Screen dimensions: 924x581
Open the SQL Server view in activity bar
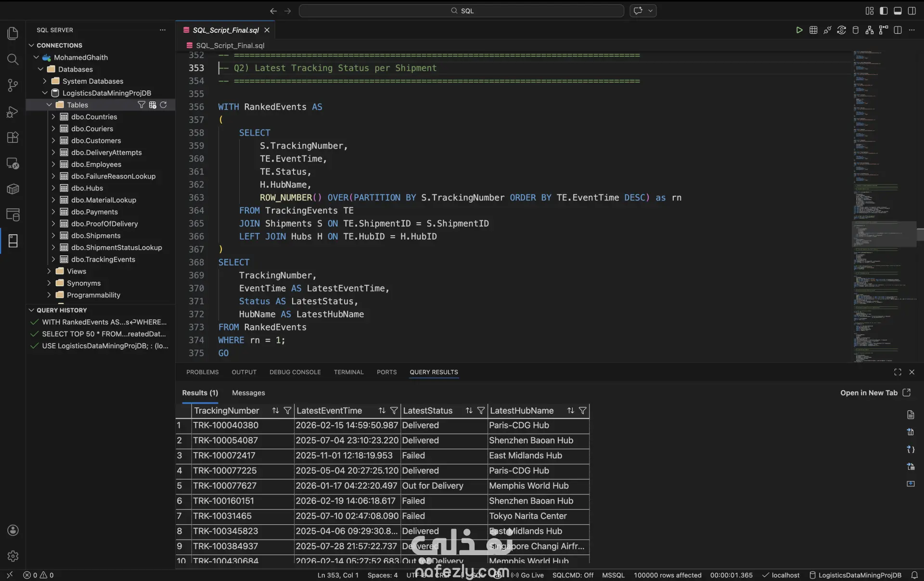click(x=13, y=240)
